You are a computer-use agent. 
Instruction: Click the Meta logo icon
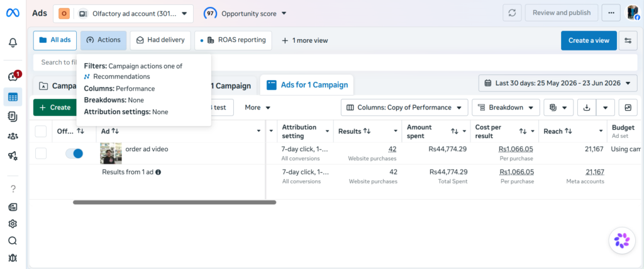13,13
